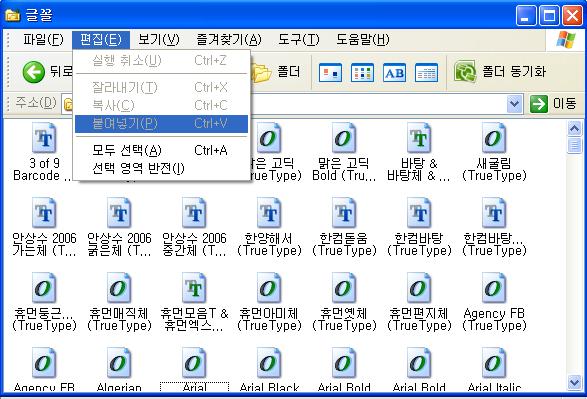Select the Agency FB (TrueType) font icon in third row
The height and width of the screenshot is (399, 587).
click(494, 288)
